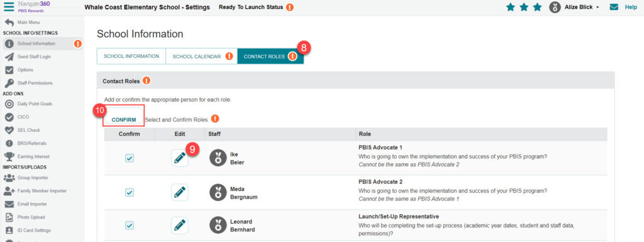Click alert icon beside Select and Confirm Roles

point(215,119)
